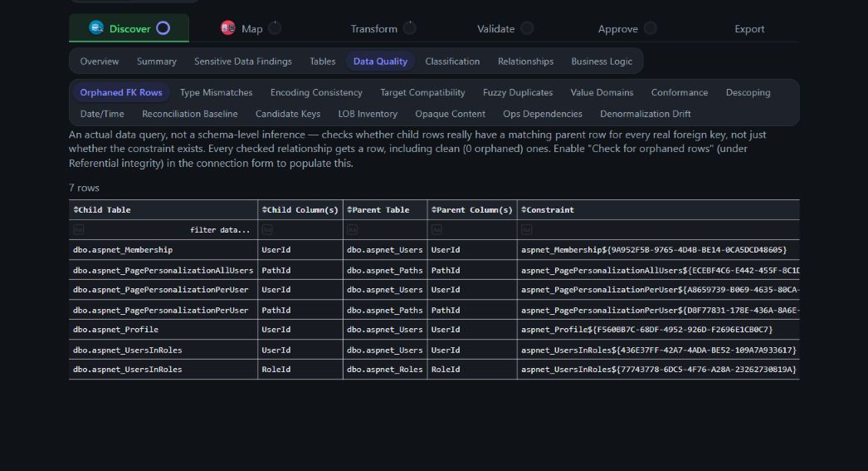Sort using the Child Column(s) arrow icon
Image resolution: width=868 pixels, height=471 pixels.
click(265, 209)
